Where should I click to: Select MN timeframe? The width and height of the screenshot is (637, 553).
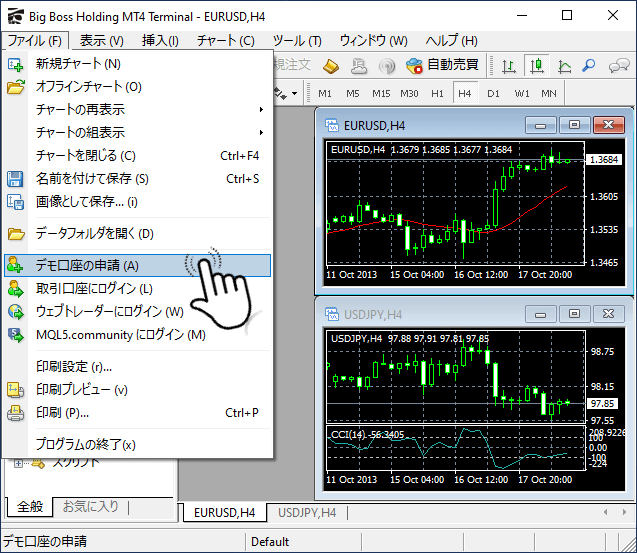(549, 94)
